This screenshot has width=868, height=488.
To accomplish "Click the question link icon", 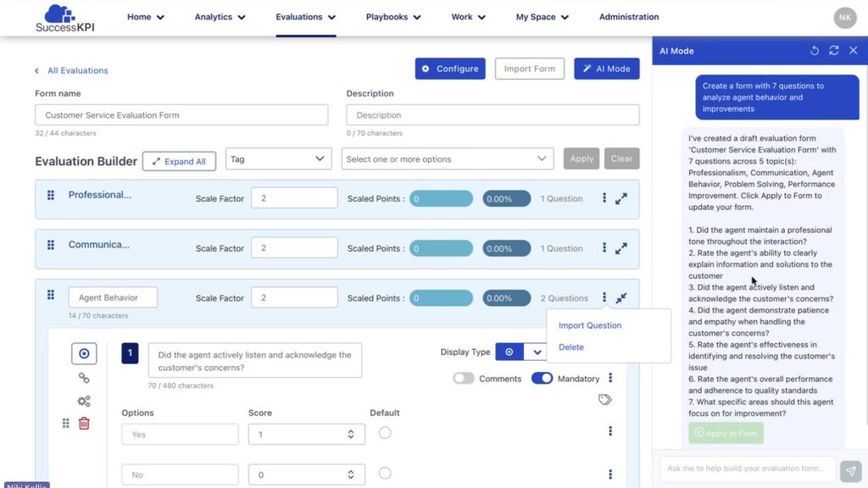I will [x=84, y=378].
